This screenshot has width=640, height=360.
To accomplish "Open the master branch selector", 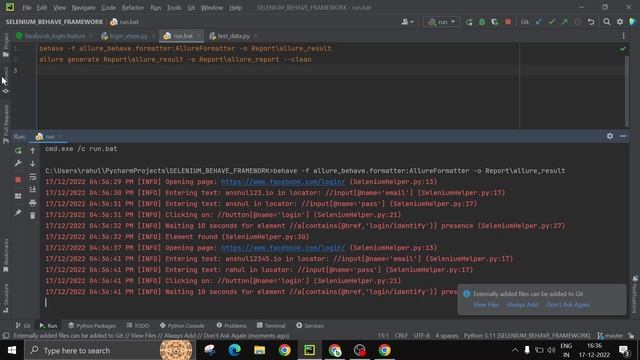I will coord(610,336).
